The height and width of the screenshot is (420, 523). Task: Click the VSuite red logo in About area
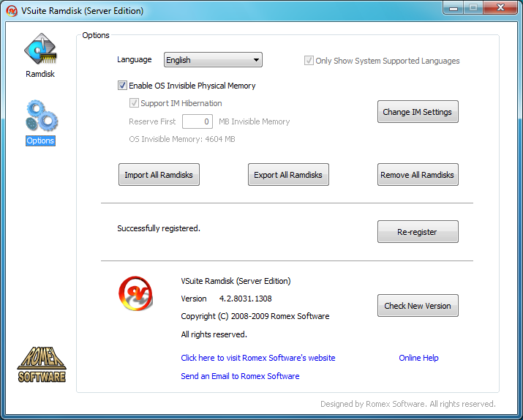pyautogui.click(x=135, y=293)
